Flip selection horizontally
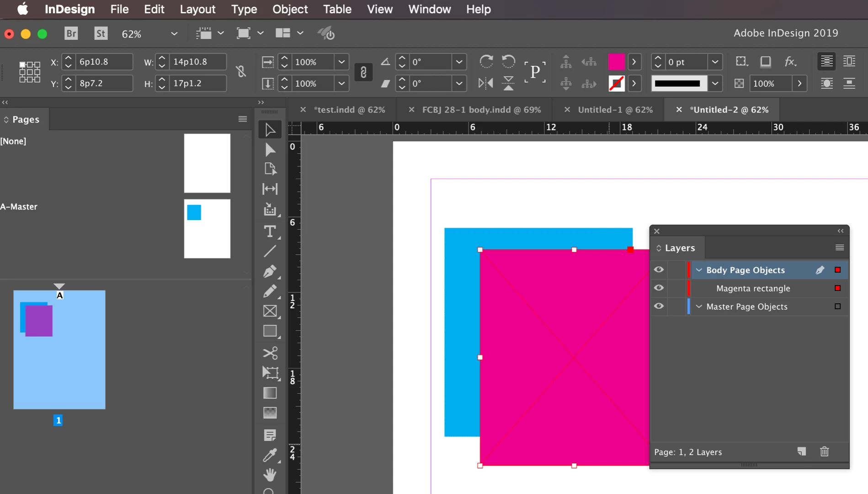The height and width of the screenshot is (494, 868). pyautogui.click(x=486, y=83)
